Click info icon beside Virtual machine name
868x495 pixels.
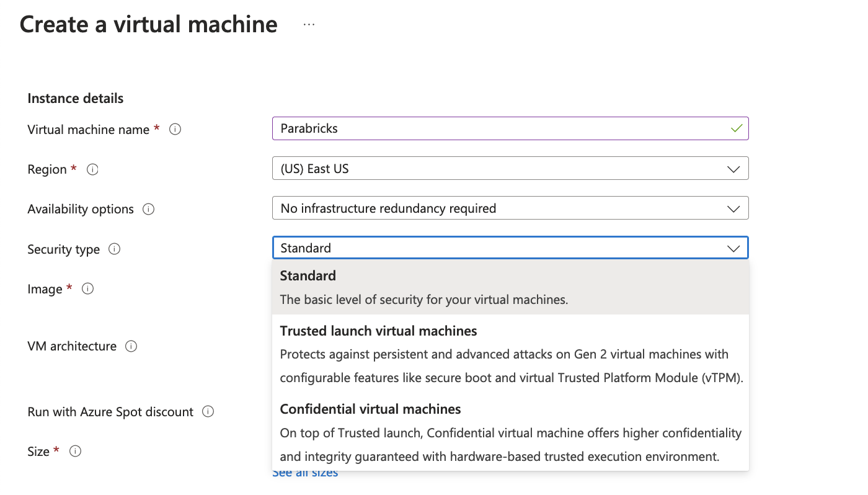tap(175, 130)
